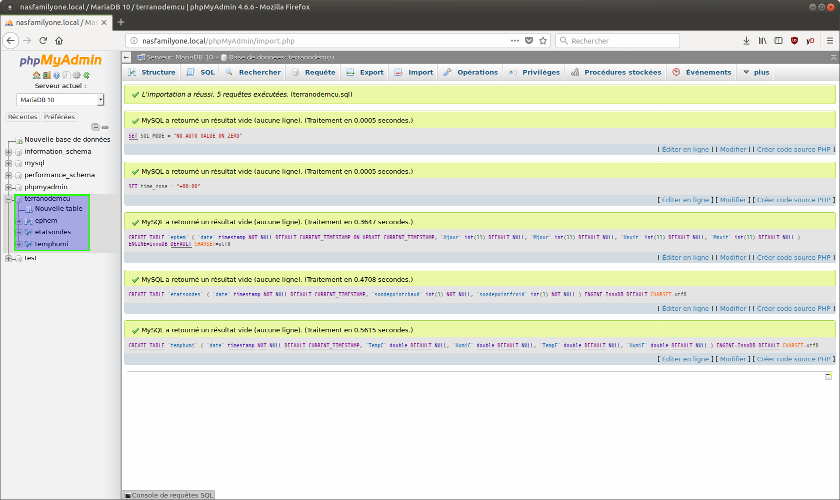Open Firefox downloads arrow icon
Image resolution: width=840 pixels, height=500 pixels.
pyautogui.click(x=746, y=41)
